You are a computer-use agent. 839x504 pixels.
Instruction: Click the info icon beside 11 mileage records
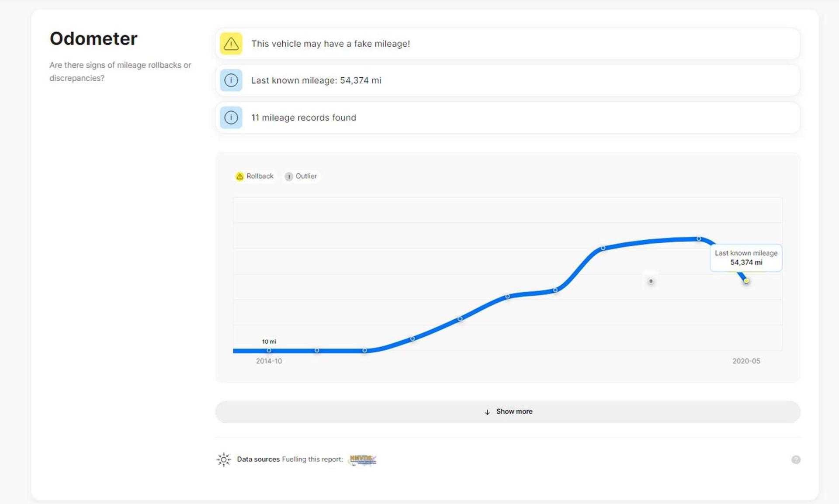pyautogui.click(x=231, y=117)
